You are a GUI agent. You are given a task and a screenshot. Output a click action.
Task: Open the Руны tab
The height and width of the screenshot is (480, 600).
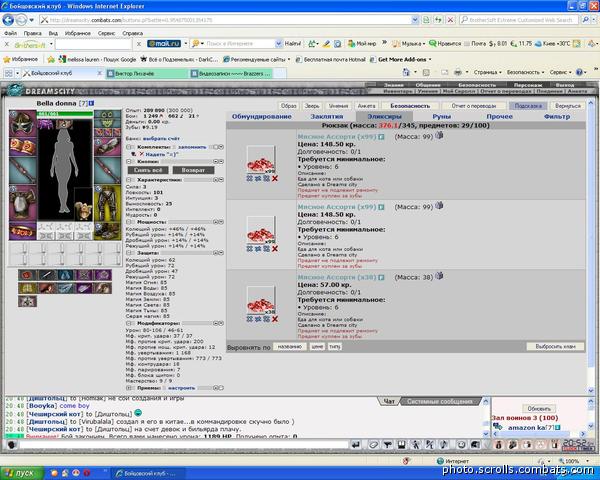tap(442, 117)
